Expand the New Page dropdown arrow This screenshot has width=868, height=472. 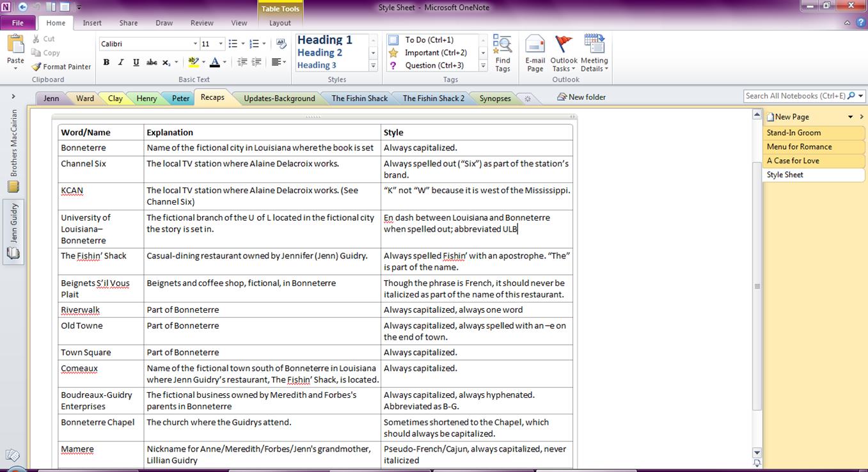[x=850, y=117]
